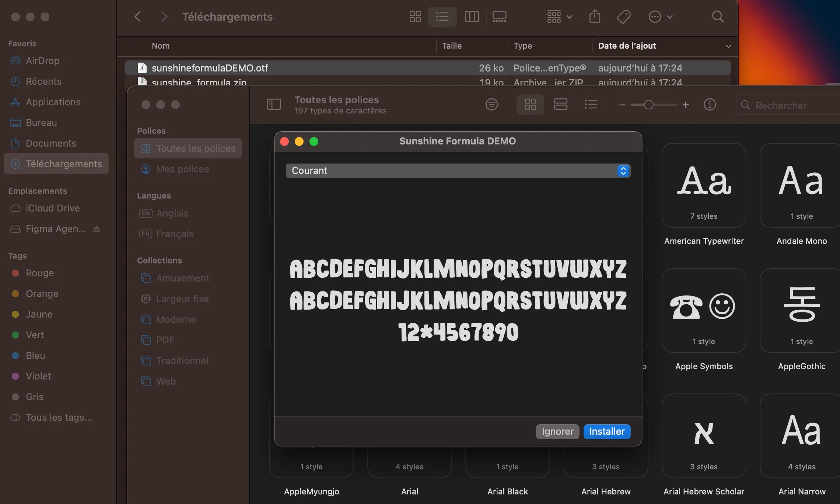Open Récents in Finder sidebar
Viewport: 840px width, 504px height.
[x=56, y=81]
